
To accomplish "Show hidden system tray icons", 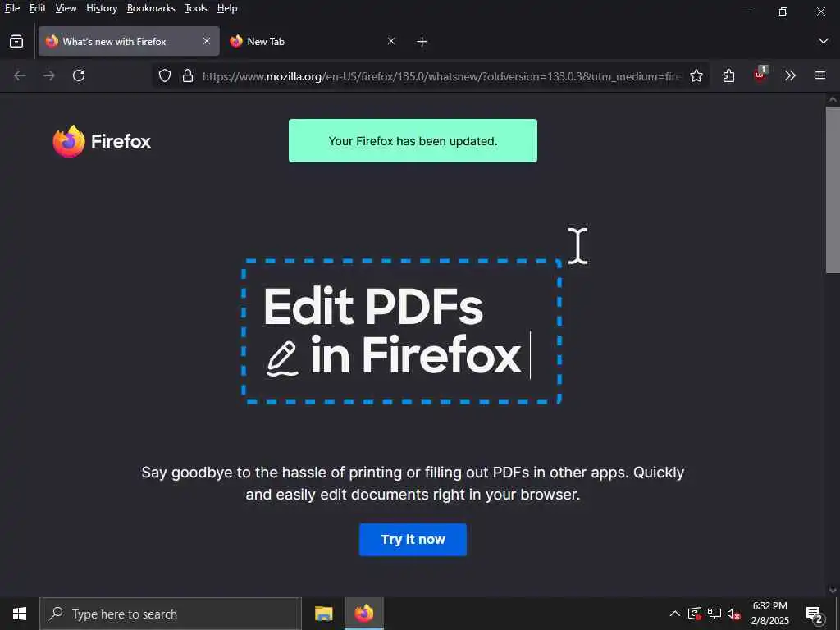I will [675, 614].
